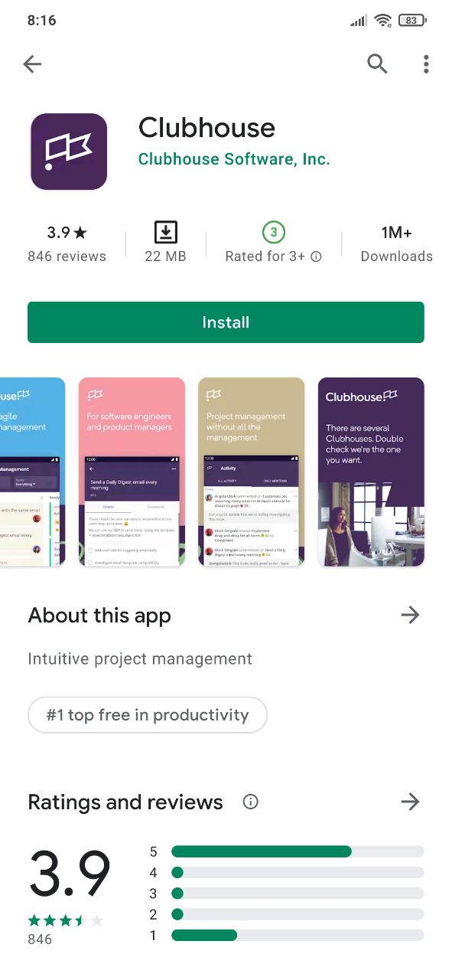
Task: Tap the 1-star rating bar
Action: tap(298, 935)
